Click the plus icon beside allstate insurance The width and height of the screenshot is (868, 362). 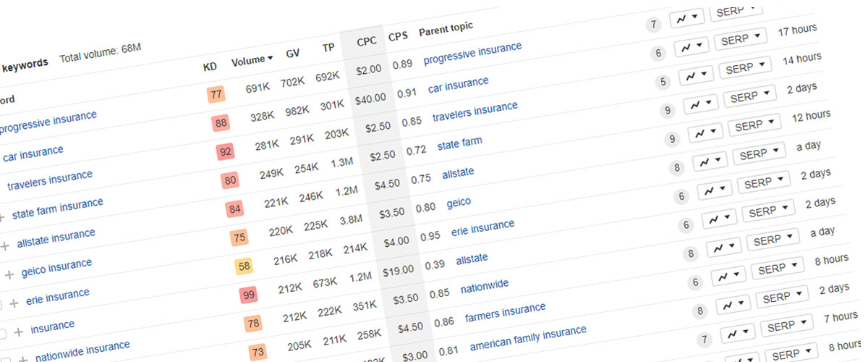pos(5,245)
